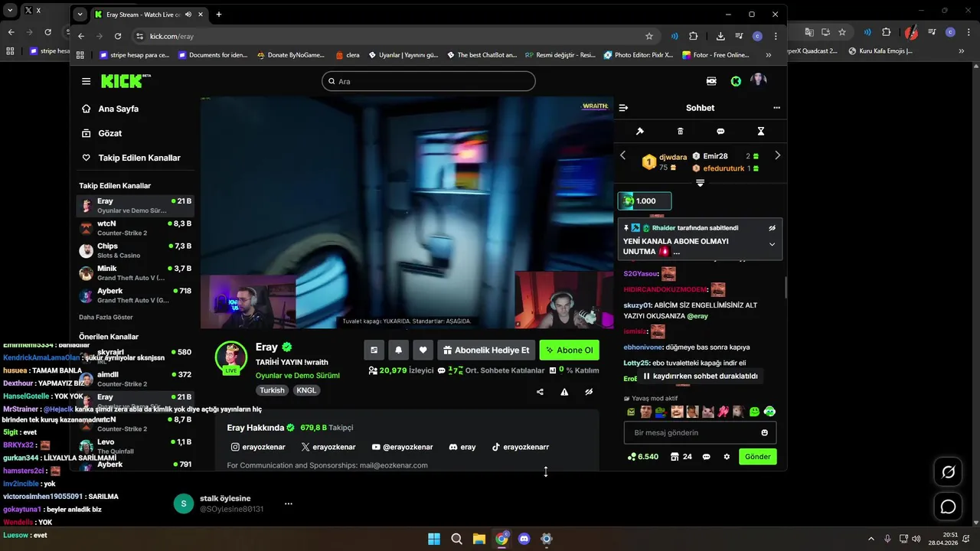Insert the green smiley quick emote

tap(754, 412)
